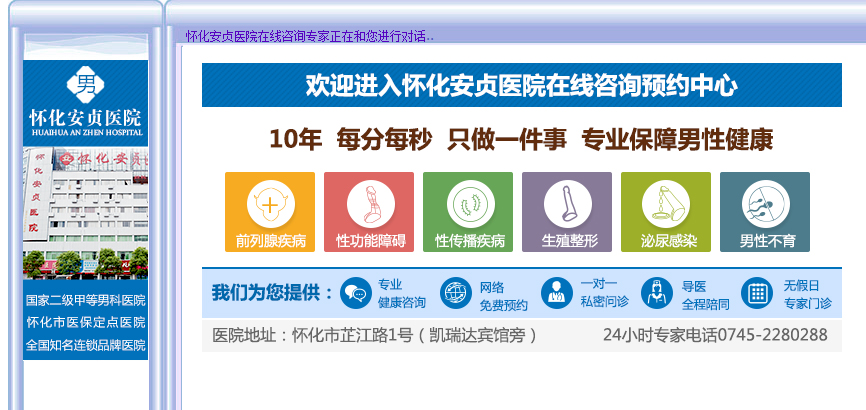866x410 pixels.
Task: Click the 网络免费预约 text
Action: [503, 296]
